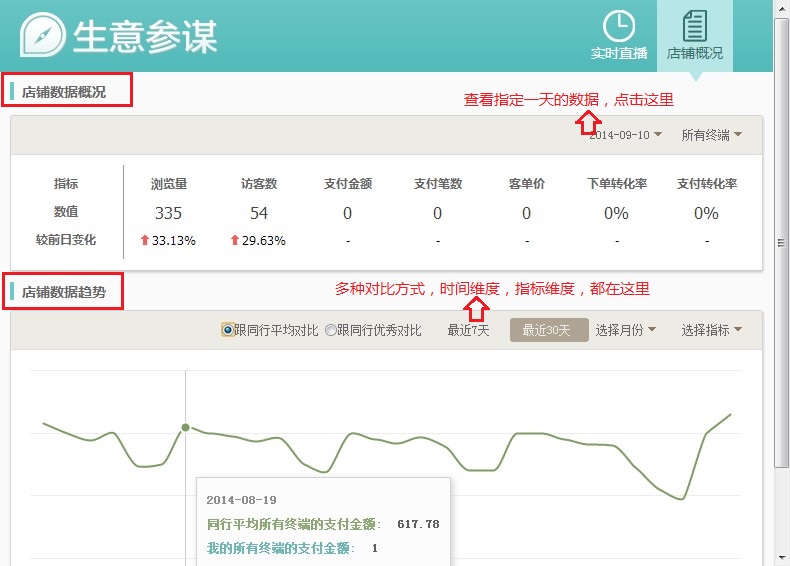Click the tooltip value 617.78

[x=418, y=524]
